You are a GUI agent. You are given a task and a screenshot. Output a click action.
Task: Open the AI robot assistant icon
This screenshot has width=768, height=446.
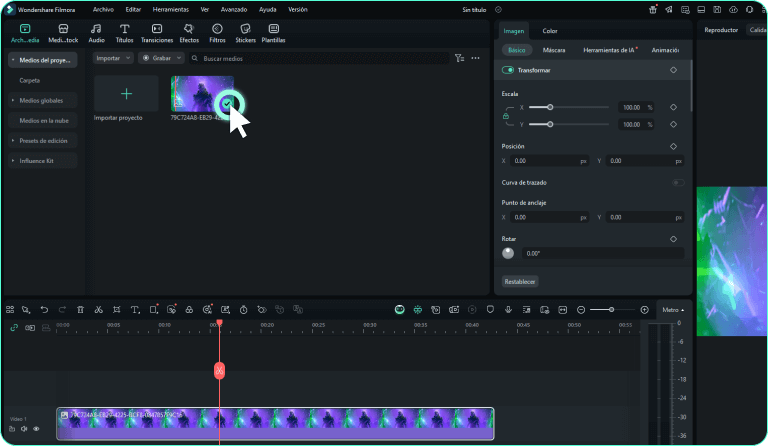coord(400,309)
